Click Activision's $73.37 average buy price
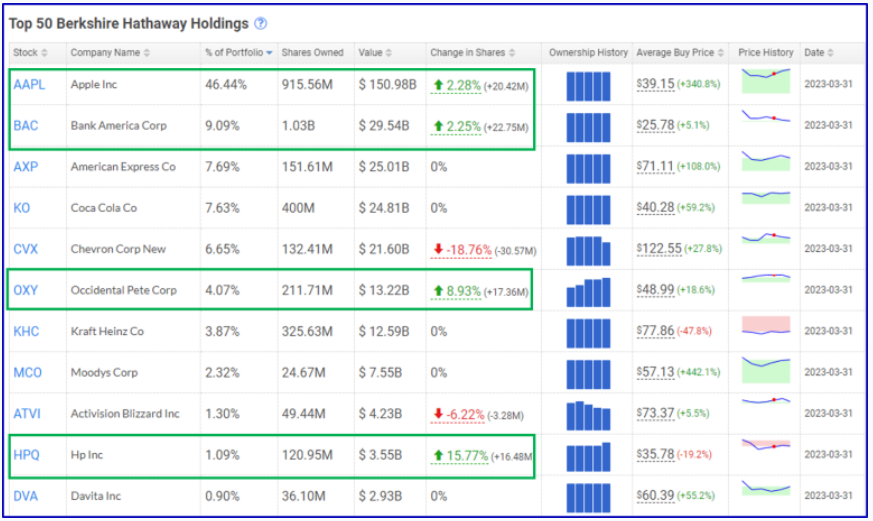This screenshot has height=521, width=873. [x=655, y=414]
